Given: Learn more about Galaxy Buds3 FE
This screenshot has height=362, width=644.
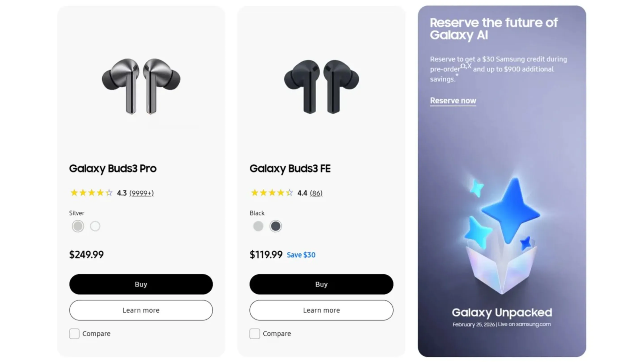Looking at the screenshot, I should 321,310.
